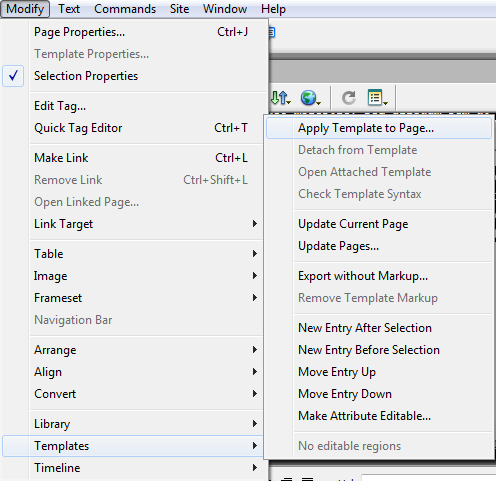
Task: Click Make Attribute Editable entry
Action: pyautogui.click(x=364, y=416)
